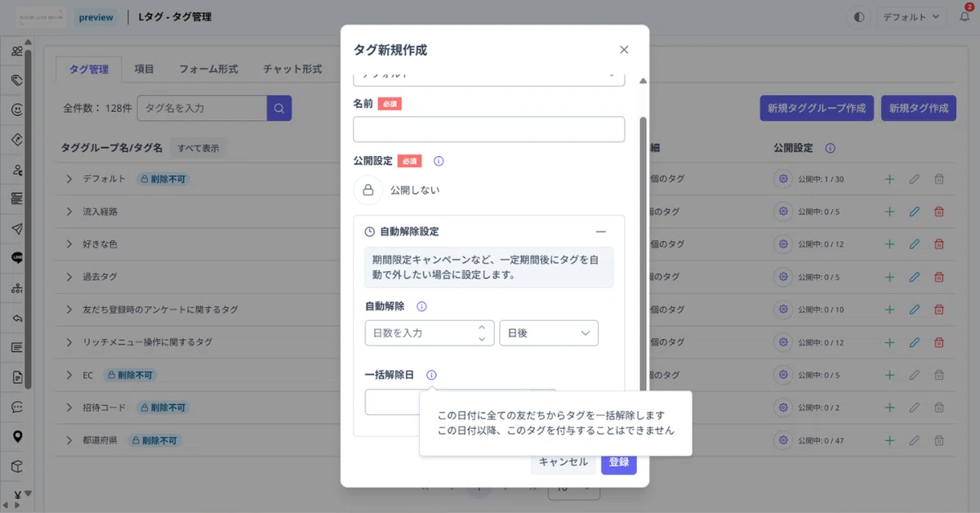Expand the 流入経路 tag group row
The image size is (980, 513).
point(69,212)
